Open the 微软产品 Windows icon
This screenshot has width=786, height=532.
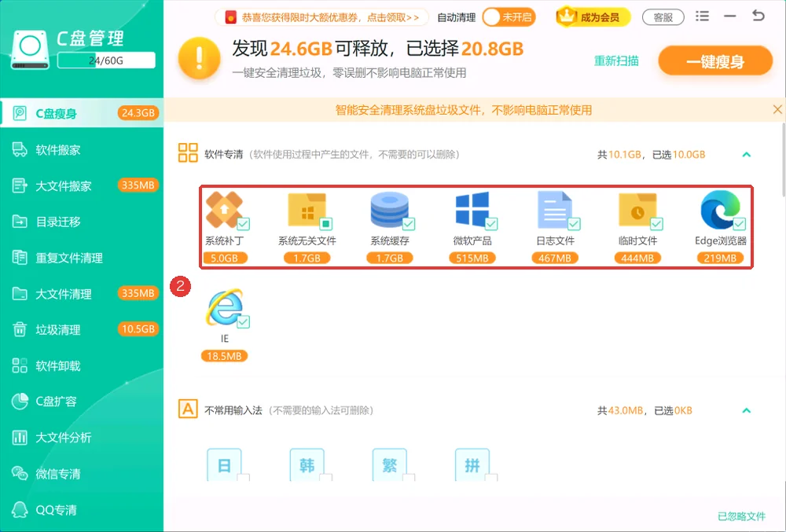pyautogui.click(x=472, y=209)
